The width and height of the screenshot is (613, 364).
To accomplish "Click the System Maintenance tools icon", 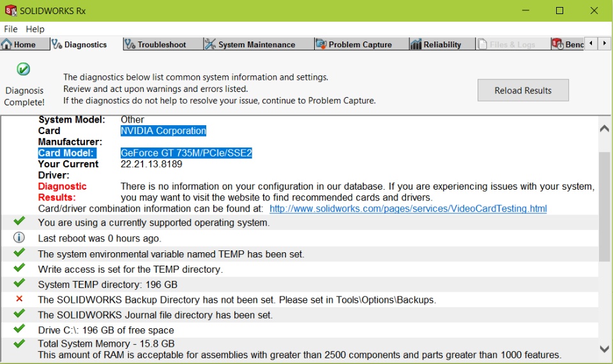I will (210, 44).
